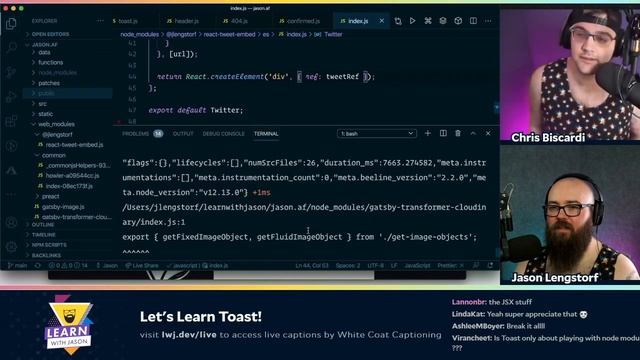640x360 pixels.
Task: Split the terminal panel
Action: (x=443, y=133)
